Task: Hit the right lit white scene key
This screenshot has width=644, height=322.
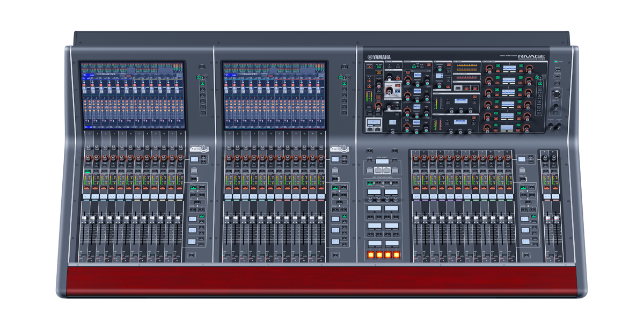Action: 386,170
